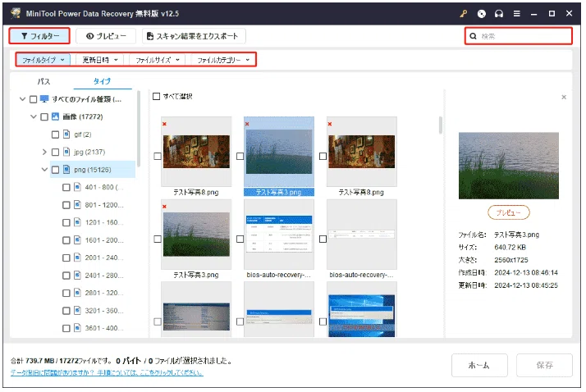Open the data recovery help link
Viewport: 586px width, 392px height.
click(x=107, y=372)
